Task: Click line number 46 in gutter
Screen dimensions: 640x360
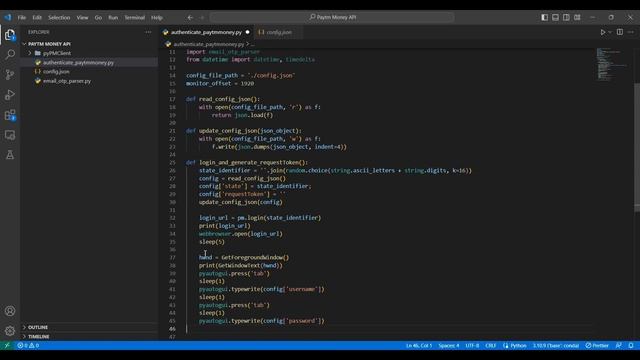Action: (172, 329)
